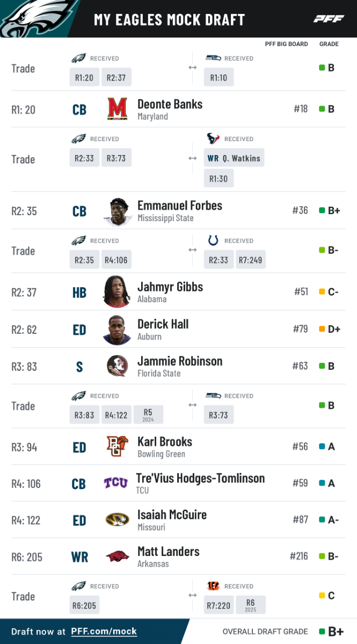Click the R5 2024 pick chip

coord(148,415)
